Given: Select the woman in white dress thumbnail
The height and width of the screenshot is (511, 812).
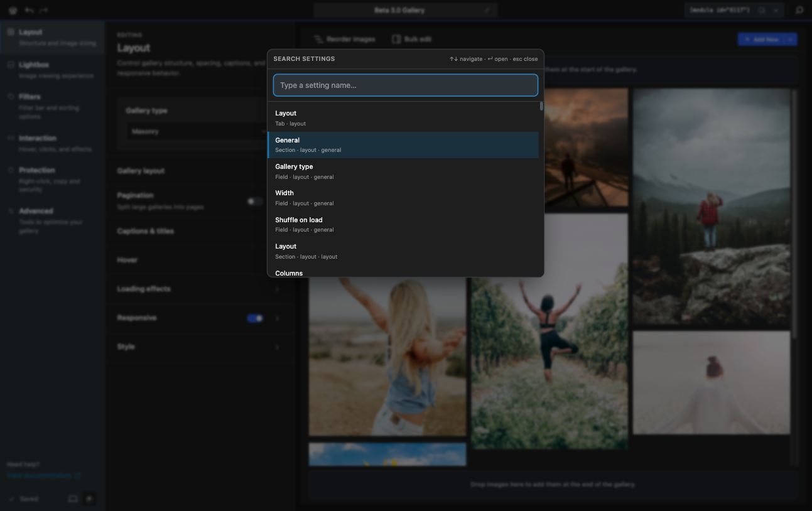Looking at the screenshot, I should pyautogui.click(x=712, y=382).
